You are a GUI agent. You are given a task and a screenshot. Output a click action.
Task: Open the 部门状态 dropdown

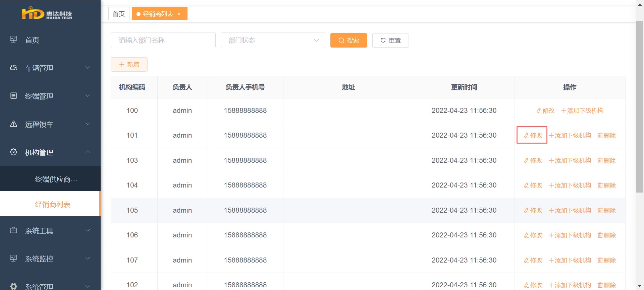coord(273,40)
